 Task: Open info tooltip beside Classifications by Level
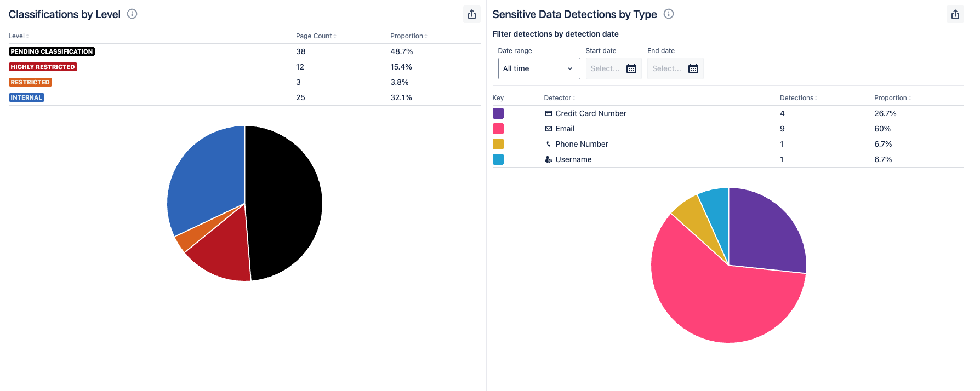(132, 14)
